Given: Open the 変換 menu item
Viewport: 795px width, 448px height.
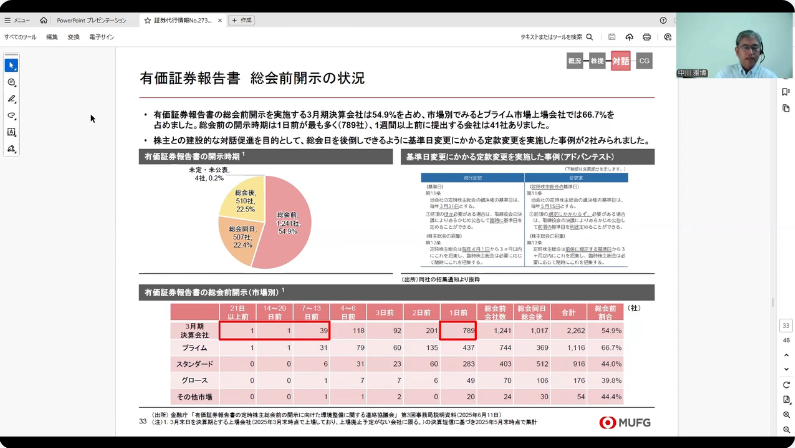Looking at the screenshot, I should [x=74, y=37].
